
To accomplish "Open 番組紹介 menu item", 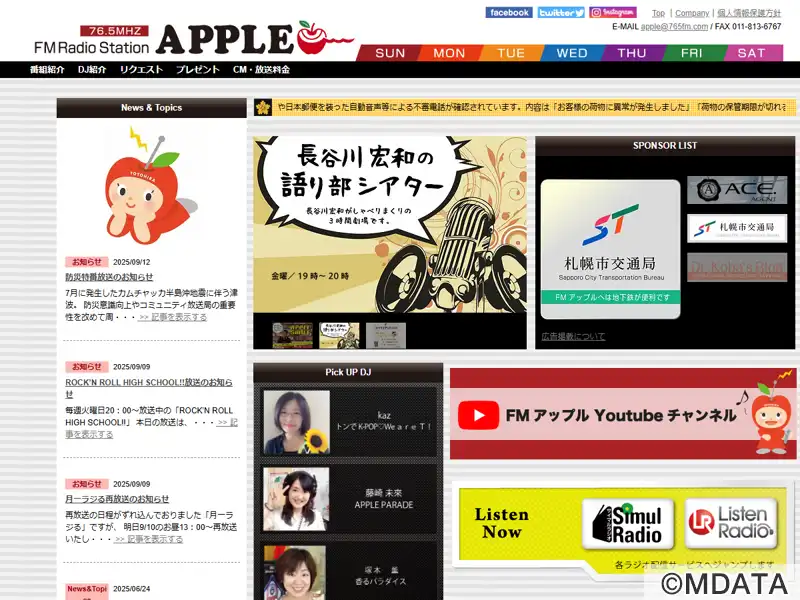I will [47, 69].
